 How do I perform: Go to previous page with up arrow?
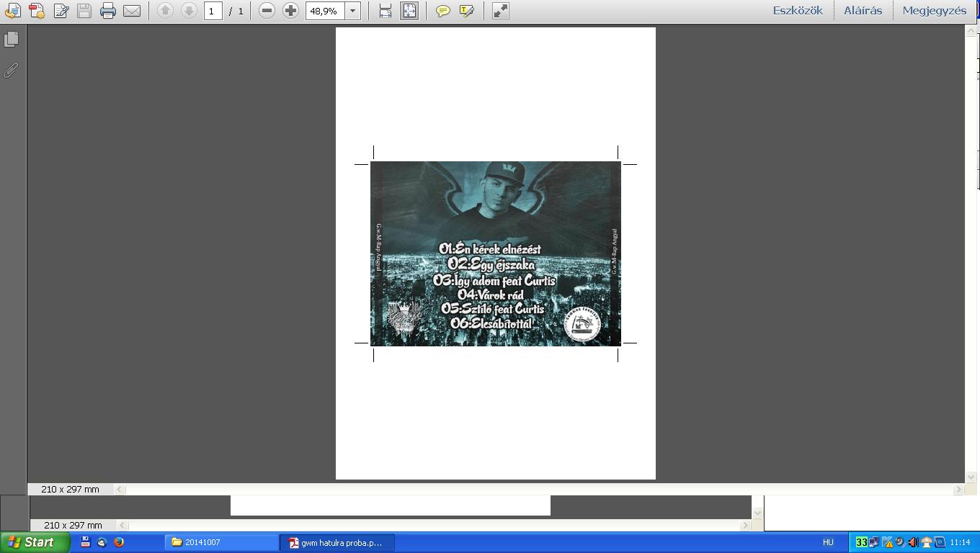coord(165,11)
